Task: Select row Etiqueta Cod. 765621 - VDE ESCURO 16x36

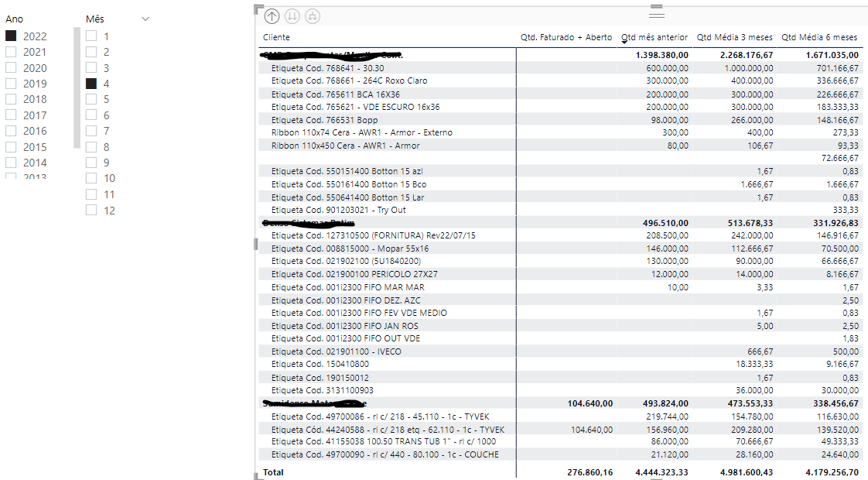Action: click(559, 106)
